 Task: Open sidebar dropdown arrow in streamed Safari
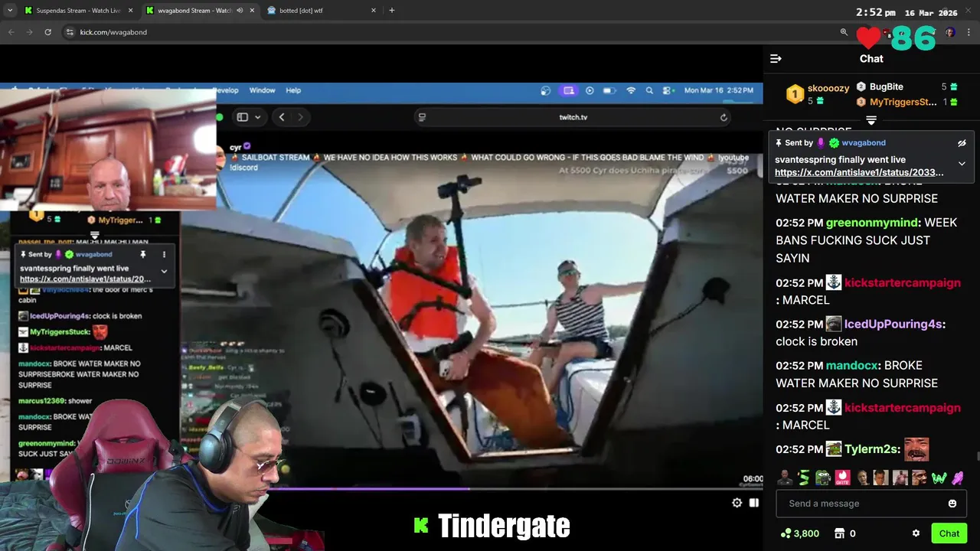(257, 117)
